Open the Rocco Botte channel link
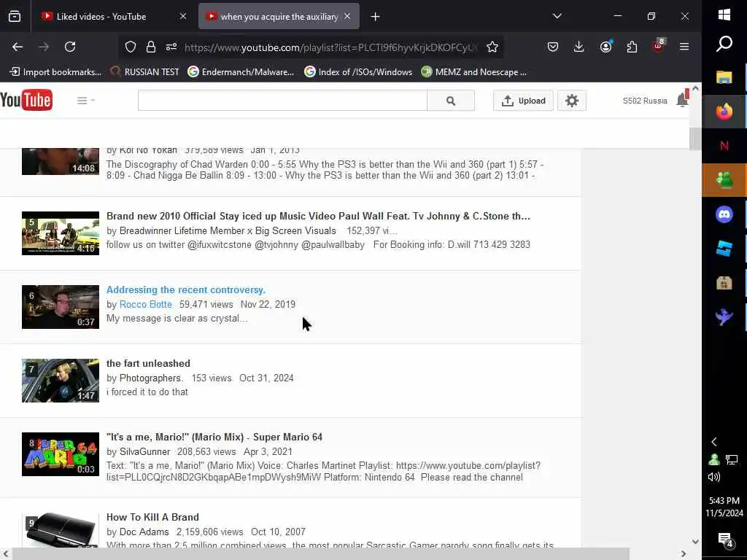The image size is (747, 560). (146, 305)
